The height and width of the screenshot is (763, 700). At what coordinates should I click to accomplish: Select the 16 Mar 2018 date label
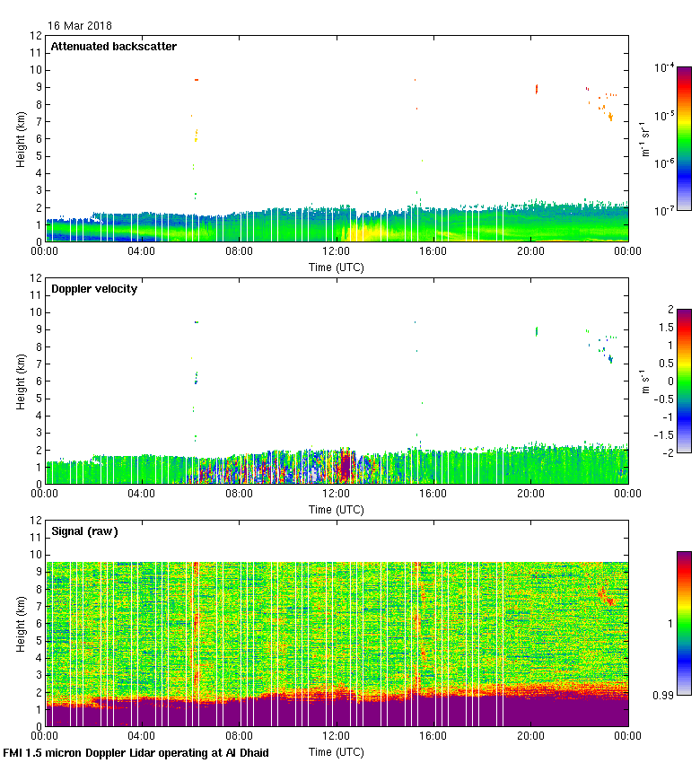coord(80,26)
